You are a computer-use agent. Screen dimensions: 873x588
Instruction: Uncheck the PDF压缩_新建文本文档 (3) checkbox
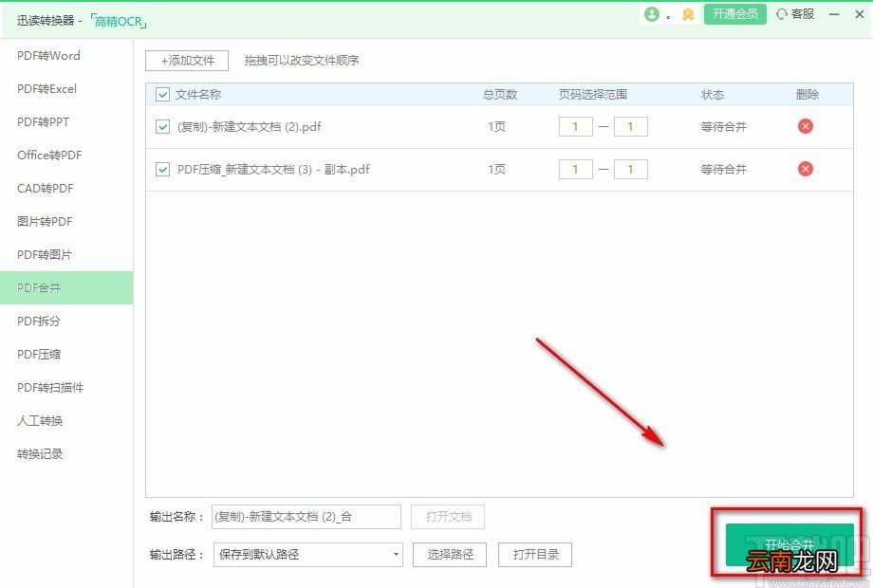[x=162, y=169]
